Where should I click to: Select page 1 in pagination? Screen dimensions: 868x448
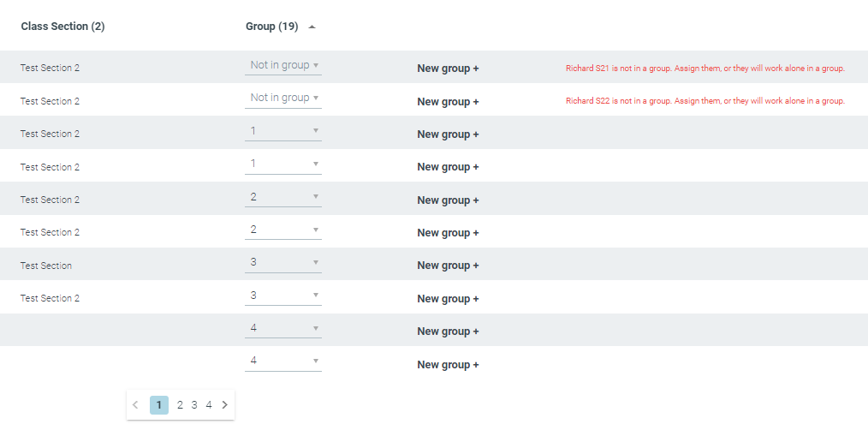159,405
